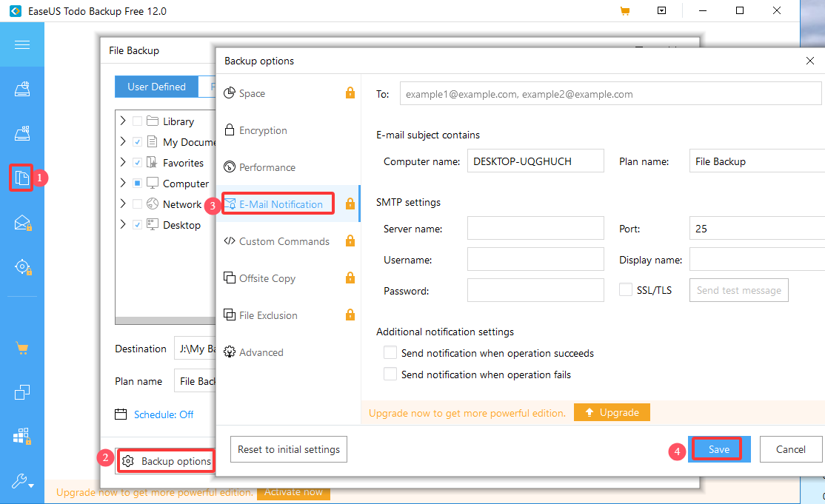
Task: Uncheck the Favorites checkbox
Action: click(x=137, y=162)
